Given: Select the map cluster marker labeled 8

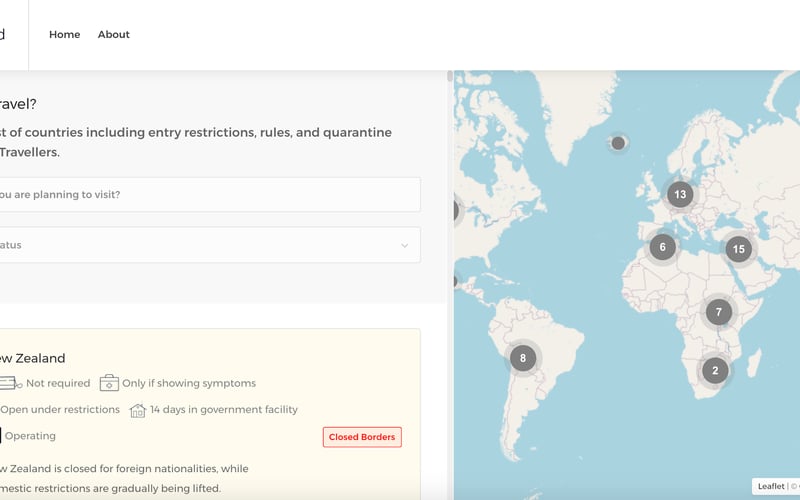Looking at the screenshot, I should (x=523, y=358).
